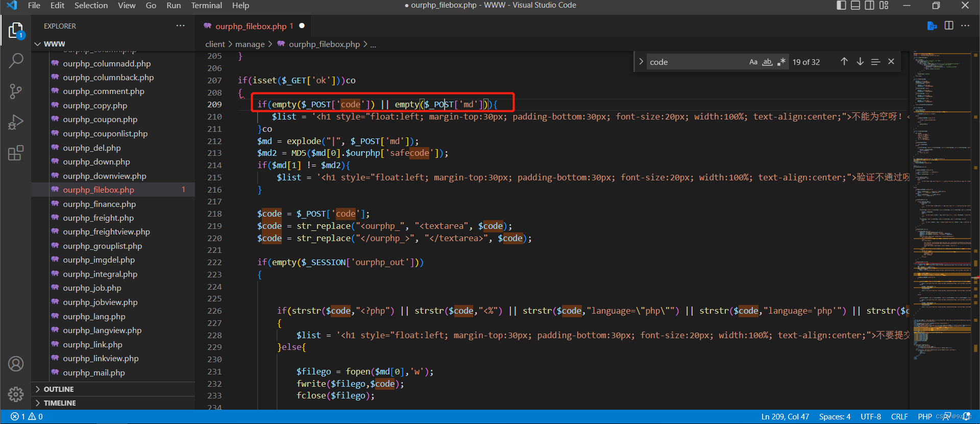Open ourphp_downview.php in explorer
The image size is (980, 424).
tap(105, 176)
